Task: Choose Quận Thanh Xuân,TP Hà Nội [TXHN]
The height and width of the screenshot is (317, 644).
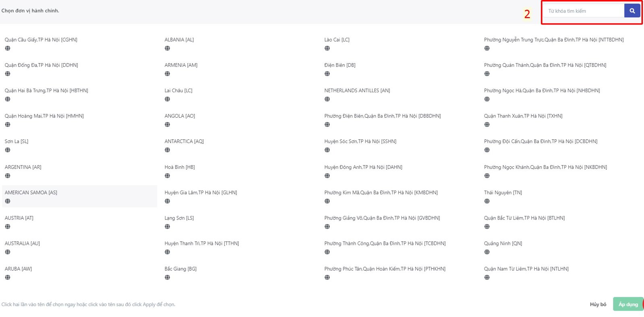Action: (523, 116)
